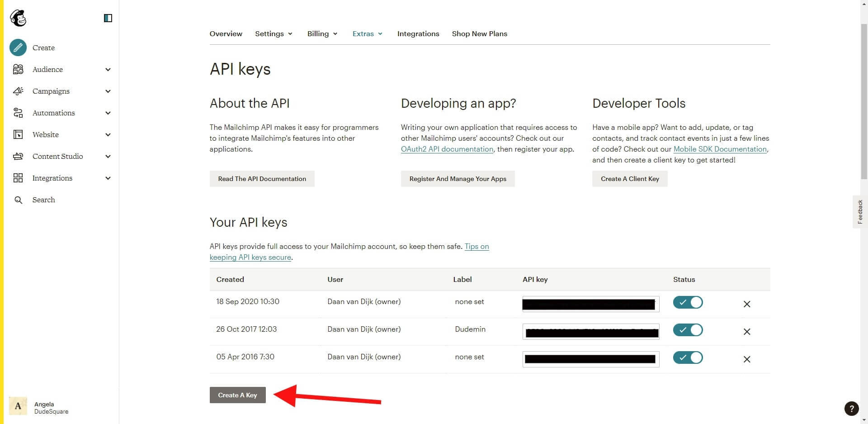Image resolution: width=868 pixels, height=424 pixels.
Task: Disable the 18 Sep 2020 key toggle
Action: [688, 302]
